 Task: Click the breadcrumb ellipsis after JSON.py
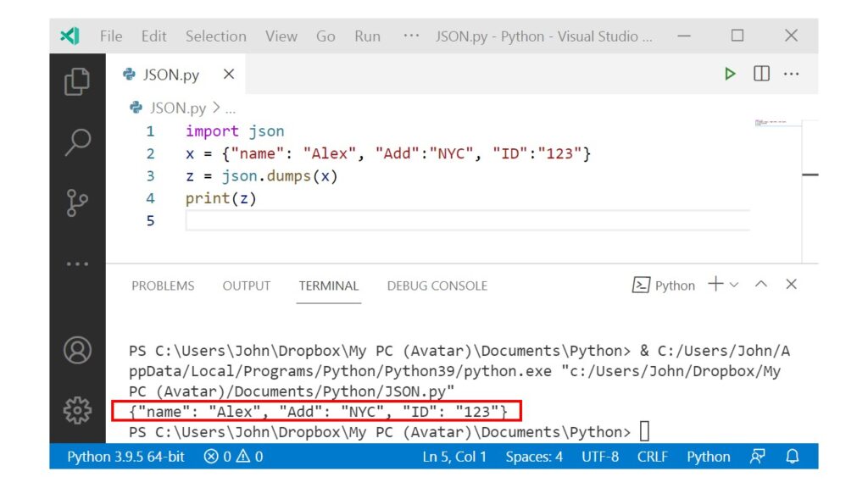coord(231,110)
